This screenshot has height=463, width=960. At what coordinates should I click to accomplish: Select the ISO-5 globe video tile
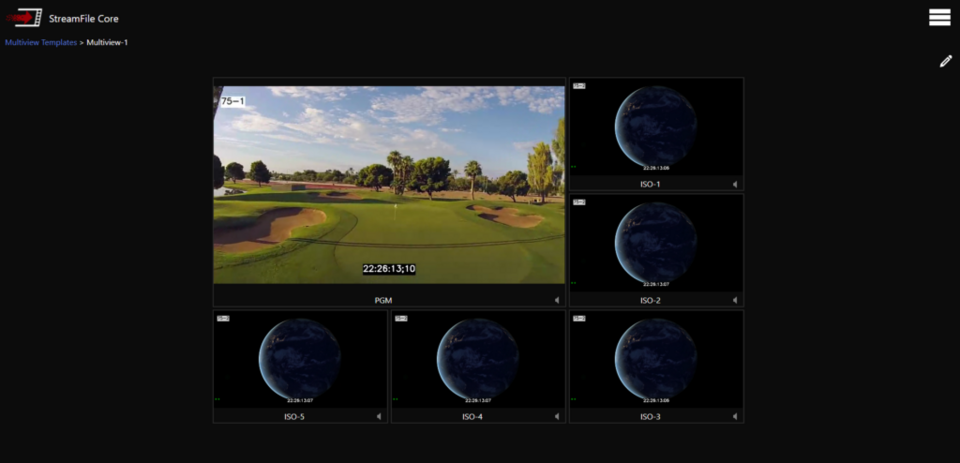300,359
